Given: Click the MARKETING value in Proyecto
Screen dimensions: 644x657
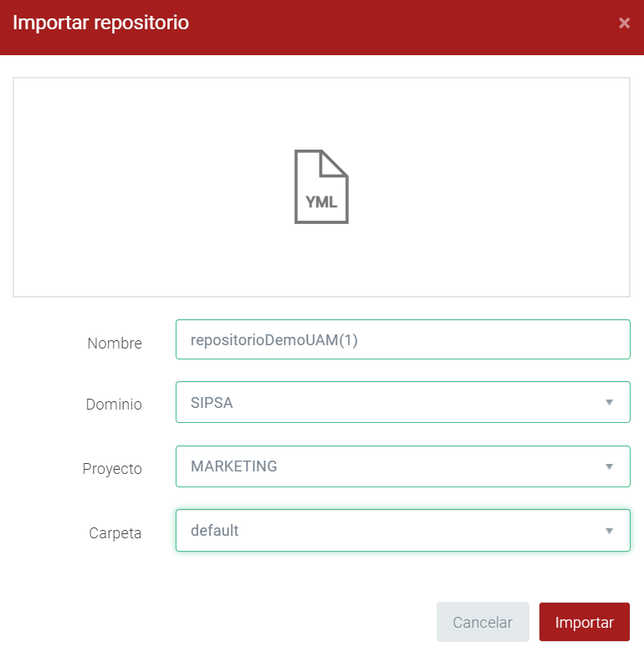Looking at the screenshot, I should (233, 466).
